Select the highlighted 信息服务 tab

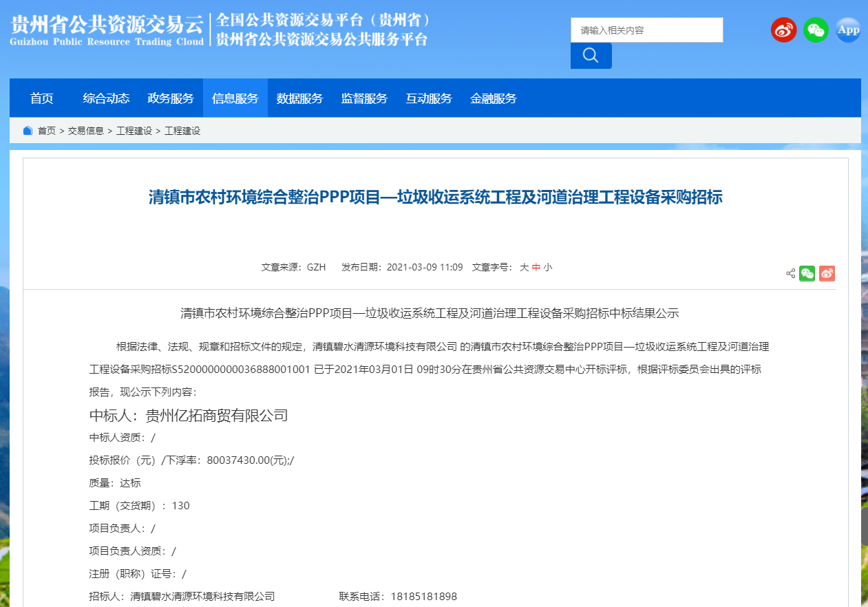tap(235, 98)
